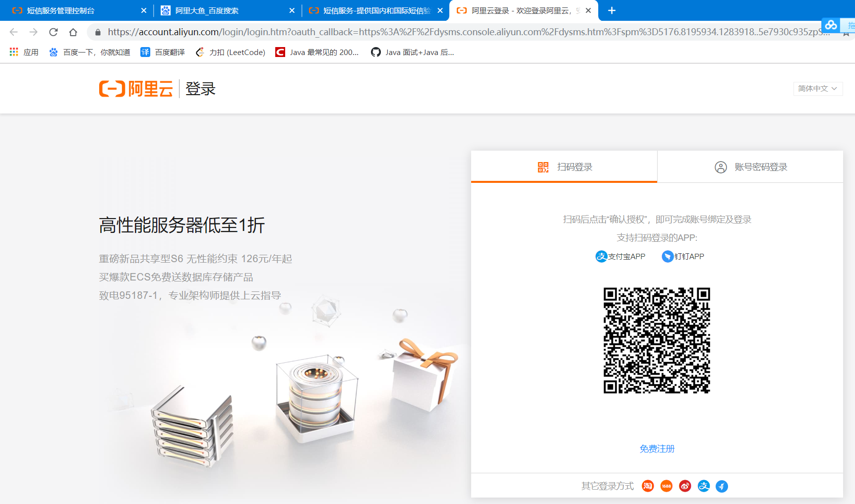855x504 pixels.
Task: Click the 钉钉APP icon above the QR code
Action: click(x=668, y=256)
